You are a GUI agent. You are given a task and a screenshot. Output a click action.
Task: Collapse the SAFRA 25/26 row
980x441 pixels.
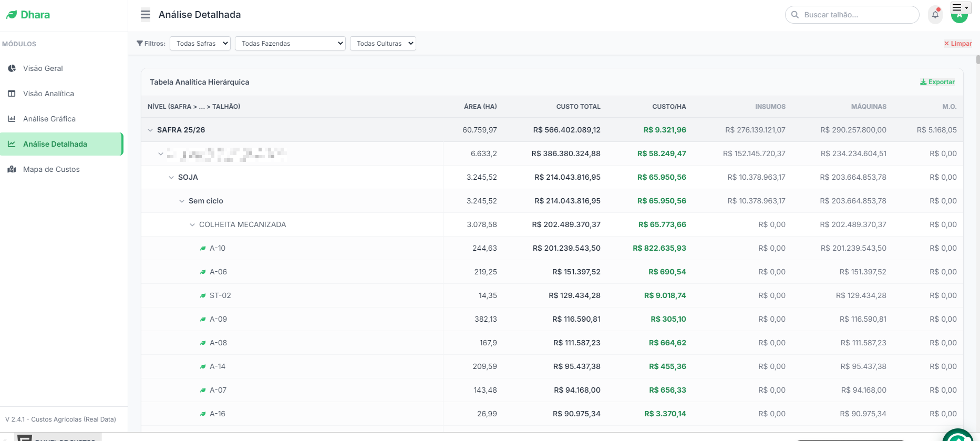pos(150,130)
